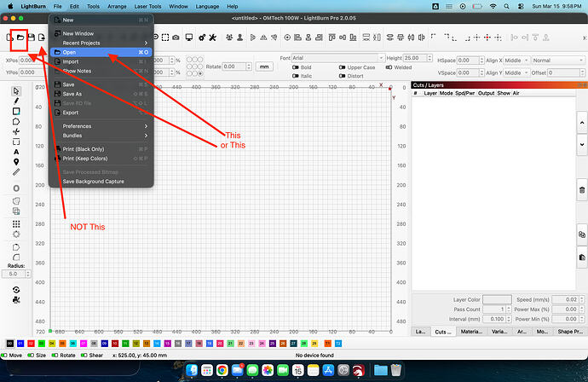Image resolution: width=588 pixels, height=382 pixels.
Task: Select the Rectangle drawing tool
Action: coord(16,112)
